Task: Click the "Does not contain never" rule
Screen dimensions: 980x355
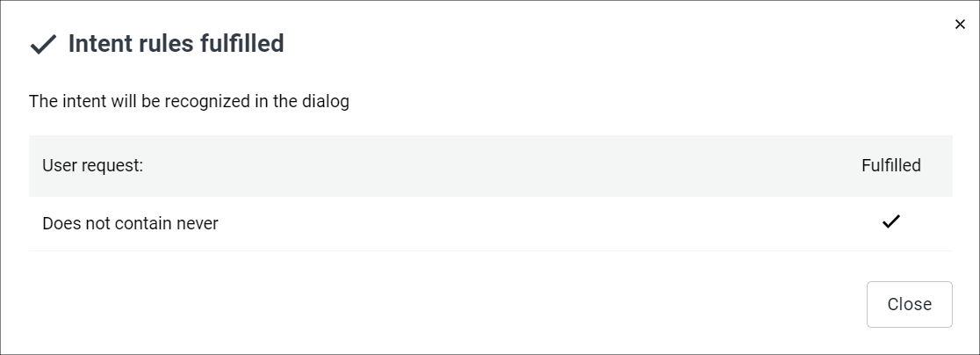Action: click(130, 223)
